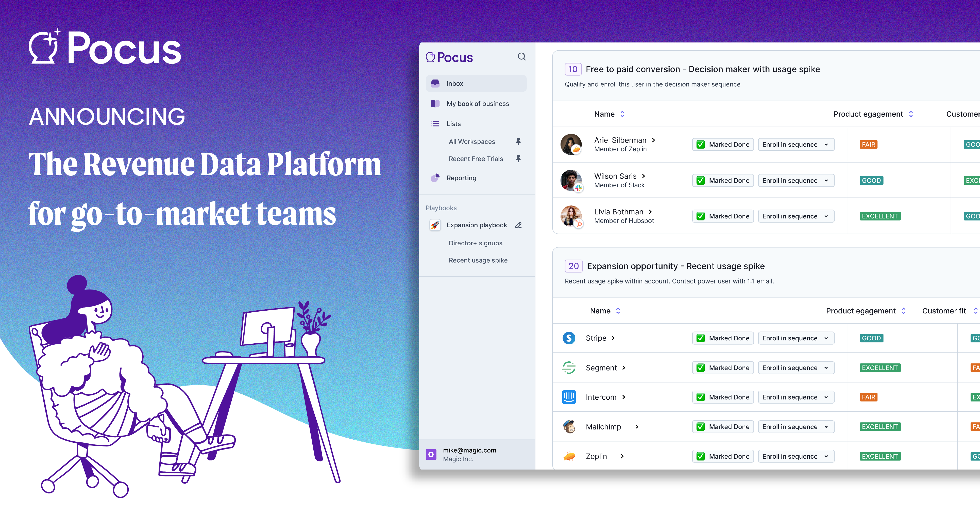Unpin the Recent Free Trials list

[x=518, y=159]
